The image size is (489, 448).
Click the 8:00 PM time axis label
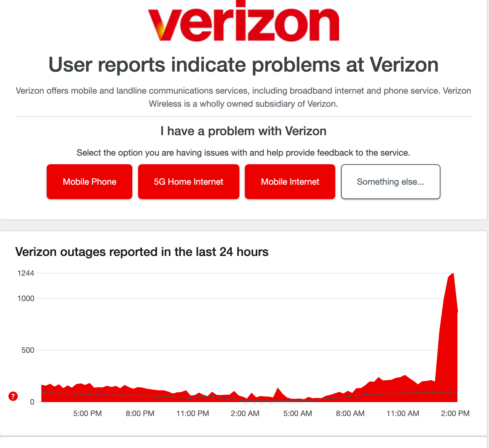(140, 413)
